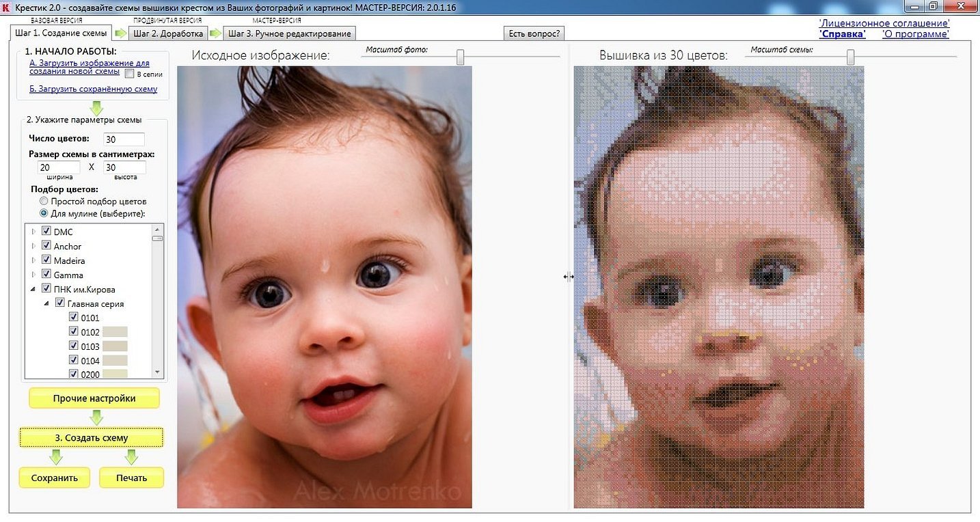Click the 3. Создать схему button
This screenshot has width=980, height=522.
[x=92, y=438]
